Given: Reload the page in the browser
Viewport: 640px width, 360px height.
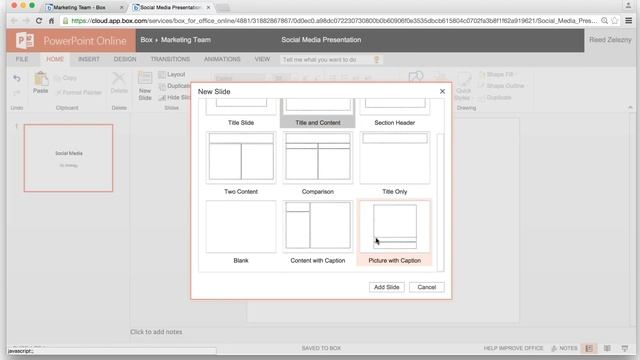Looking at the screenshot, I should (39, 20).
